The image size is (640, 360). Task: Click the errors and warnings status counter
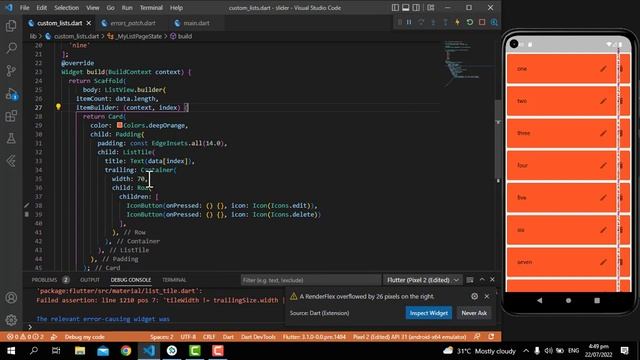tap(25, 337)
